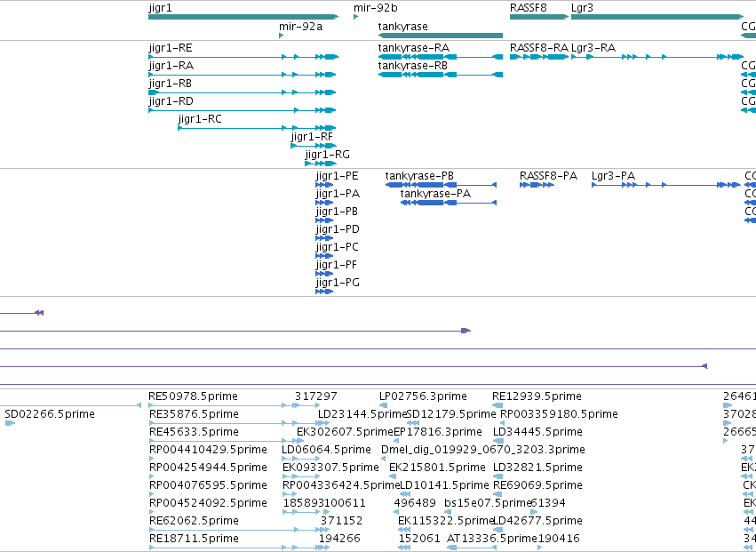Click EST RE35876.5prime
Viewport: 756px width, 552px height.
click(194, 414)
